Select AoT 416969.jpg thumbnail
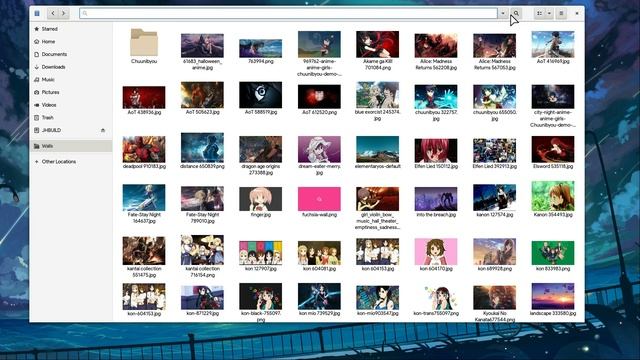 point(553,44)
